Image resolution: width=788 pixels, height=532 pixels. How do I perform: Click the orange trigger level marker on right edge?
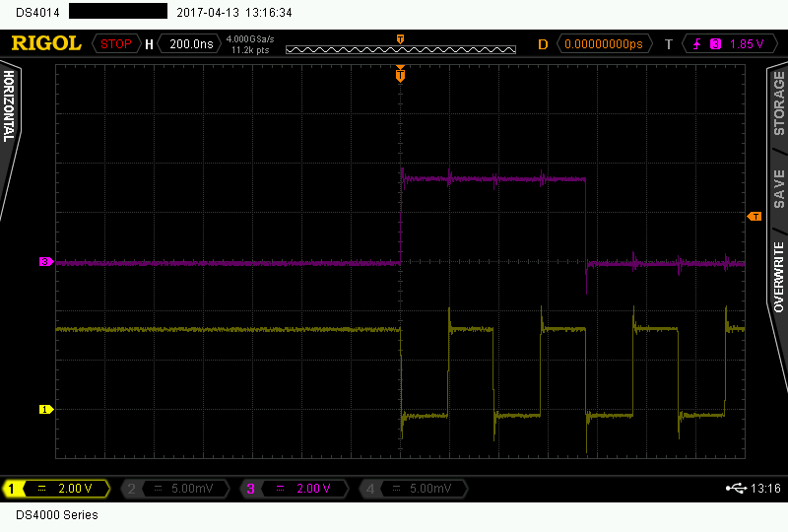click(x=755, y=216)
